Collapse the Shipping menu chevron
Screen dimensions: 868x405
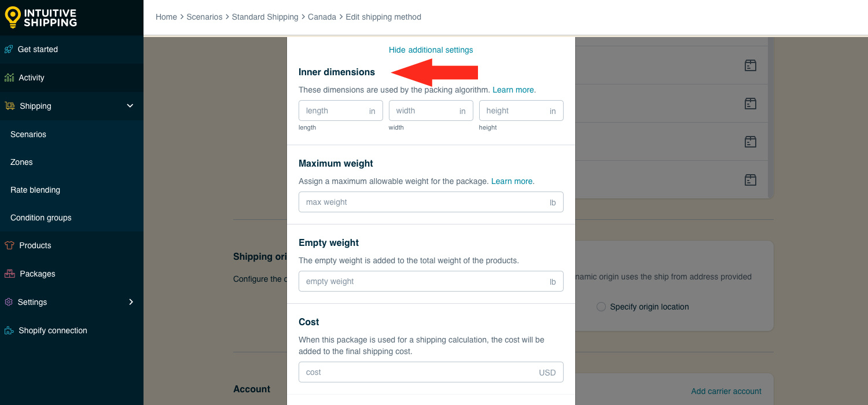tap(130, 106)
